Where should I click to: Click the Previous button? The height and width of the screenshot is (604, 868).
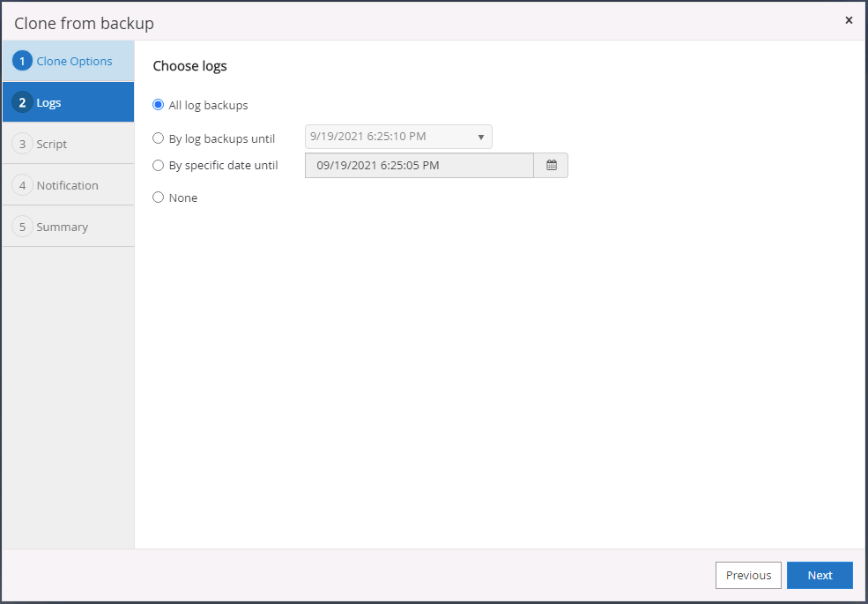[x=748, y=575]
